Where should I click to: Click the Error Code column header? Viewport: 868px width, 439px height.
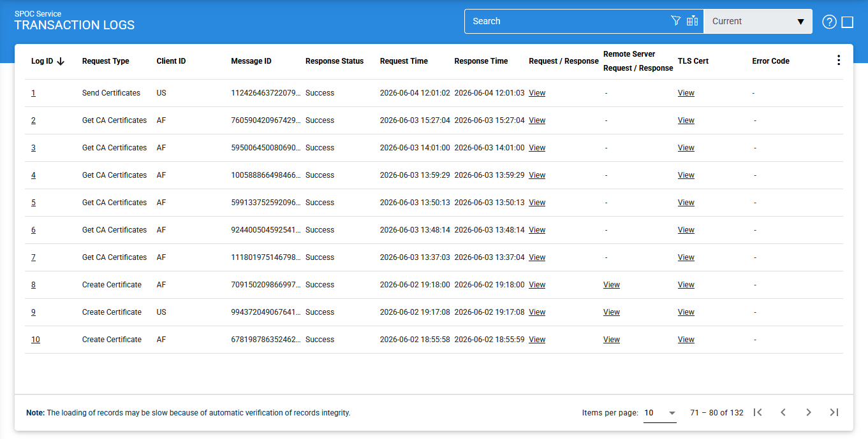[770, 61]
